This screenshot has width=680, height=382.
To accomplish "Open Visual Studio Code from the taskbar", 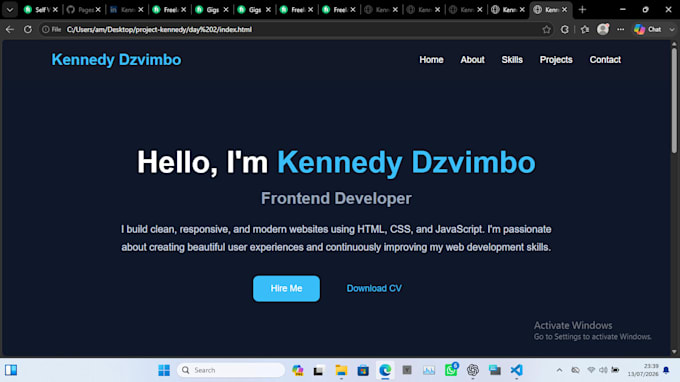I will pyautogui.click(x=517, y=370).
